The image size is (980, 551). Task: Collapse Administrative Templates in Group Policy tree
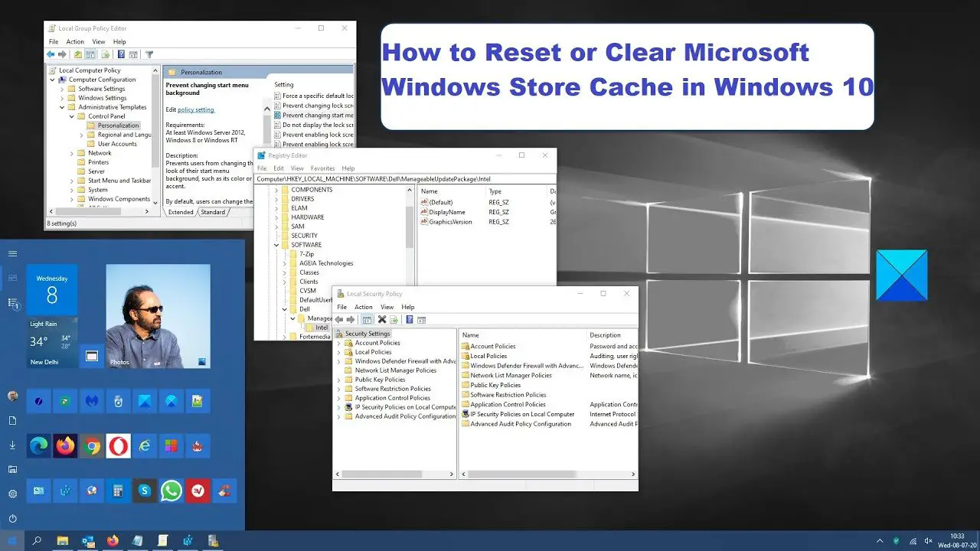tap(62, 107)
